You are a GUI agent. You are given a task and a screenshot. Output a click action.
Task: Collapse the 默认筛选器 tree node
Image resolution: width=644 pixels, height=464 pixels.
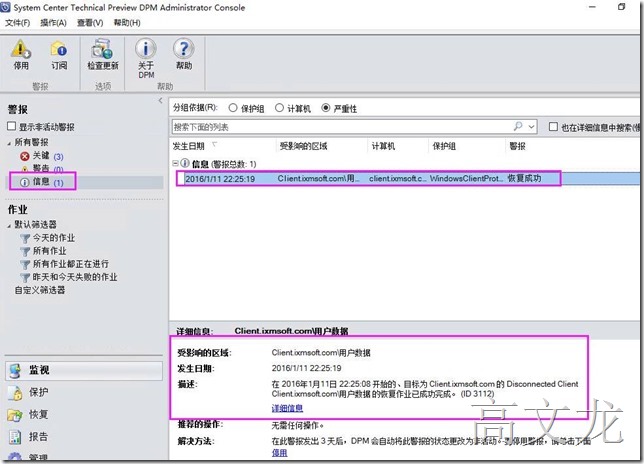(x=9, y=225)
